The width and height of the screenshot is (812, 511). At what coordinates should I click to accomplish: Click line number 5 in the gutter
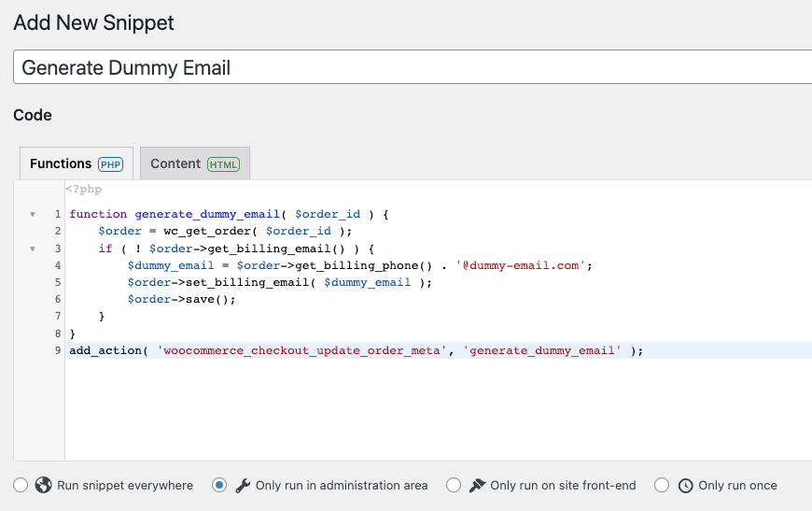(x=57, y=282)
